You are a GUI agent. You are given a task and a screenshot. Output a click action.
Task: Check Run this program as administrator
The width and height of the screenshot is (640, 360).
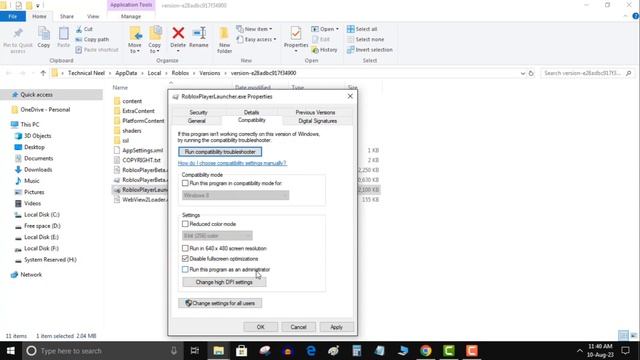tap(185, 269)
